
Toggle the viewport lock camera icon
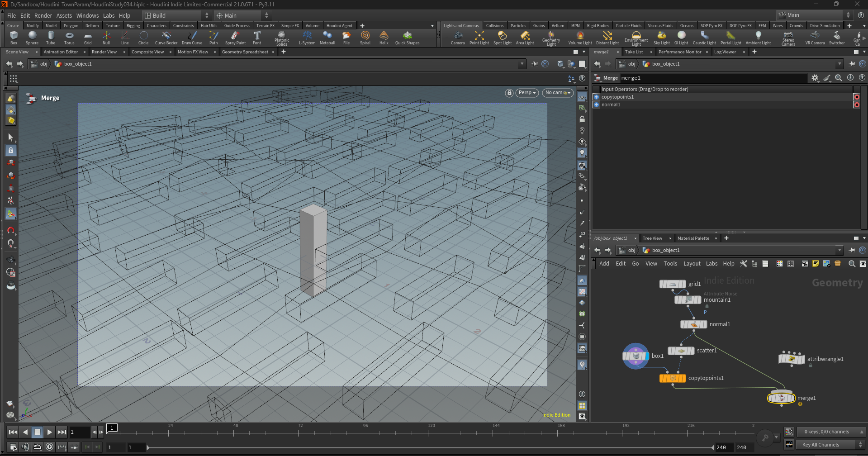click(x=509, y=93)
